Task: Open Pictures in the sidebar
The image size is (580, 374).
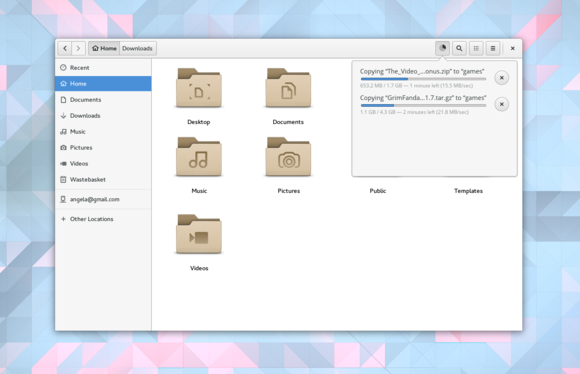Action: tap(103, 147)
